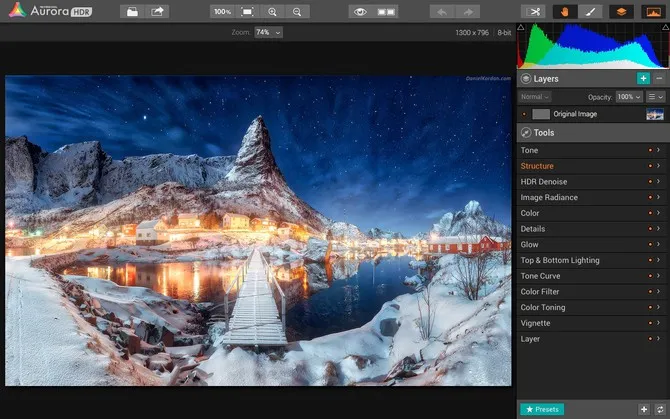This screenshot has width=670, height=419.
Task: Open the layer Opacity 100% control
Action: click(629, 97)
